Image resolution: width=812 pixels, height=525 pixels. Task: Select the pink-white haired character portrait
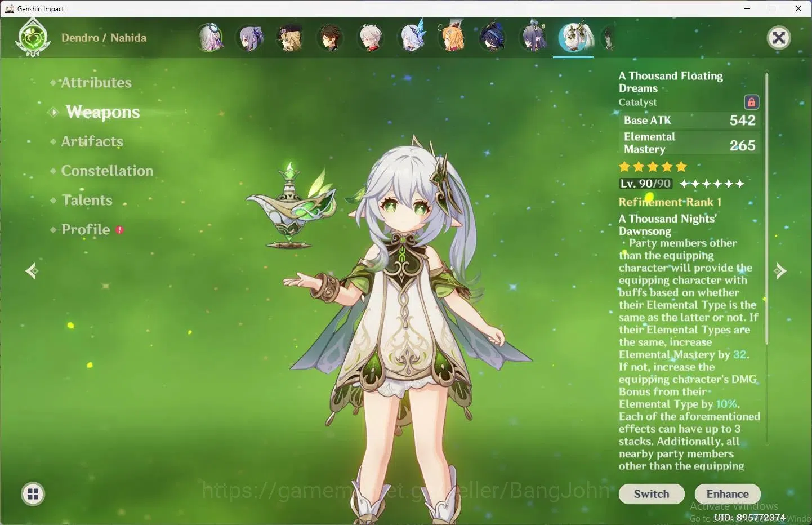(x=211, y=38)
